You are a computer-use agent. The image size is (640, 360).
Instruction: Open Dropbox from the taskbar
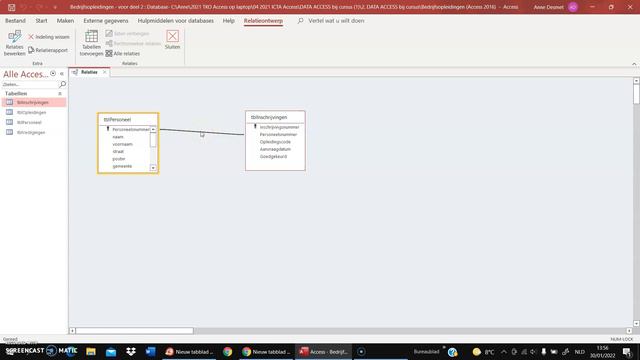pos(131,351)
